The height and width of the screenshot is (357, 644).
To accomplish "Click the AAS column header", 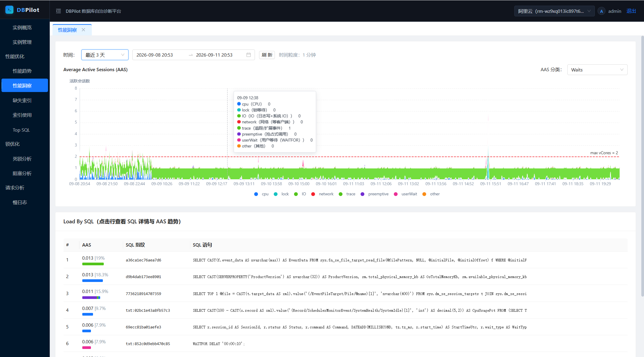I will (x=86, y=245).
